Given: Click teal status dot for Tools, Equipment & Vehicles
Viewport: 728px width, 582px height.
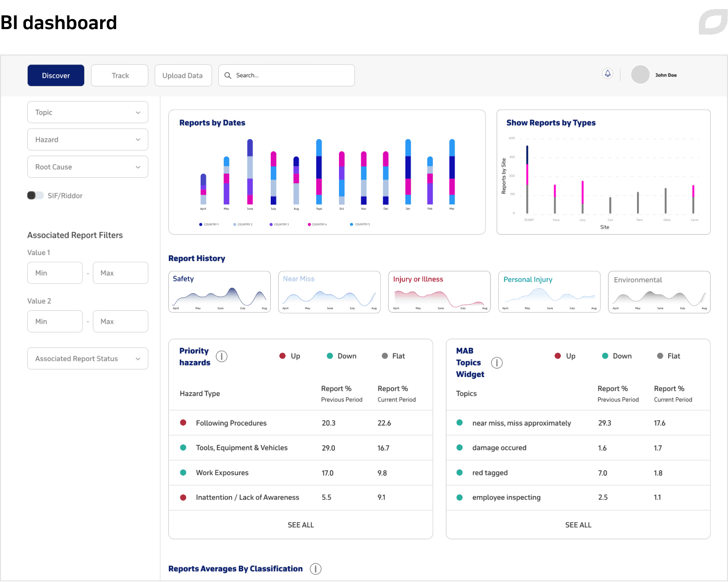Looking at the screenshot, I should (183, 448).
